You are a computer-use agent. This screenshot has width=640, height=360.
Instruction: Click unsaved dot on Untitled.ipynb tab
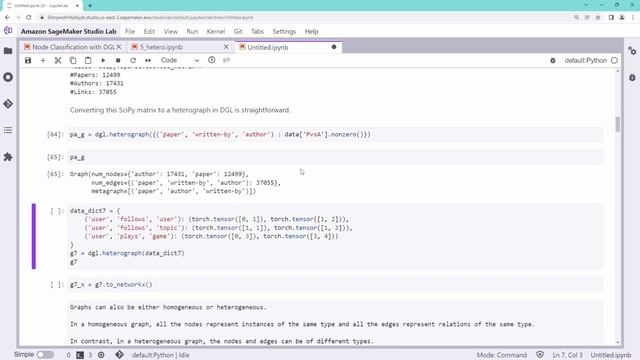click(334, 47)
